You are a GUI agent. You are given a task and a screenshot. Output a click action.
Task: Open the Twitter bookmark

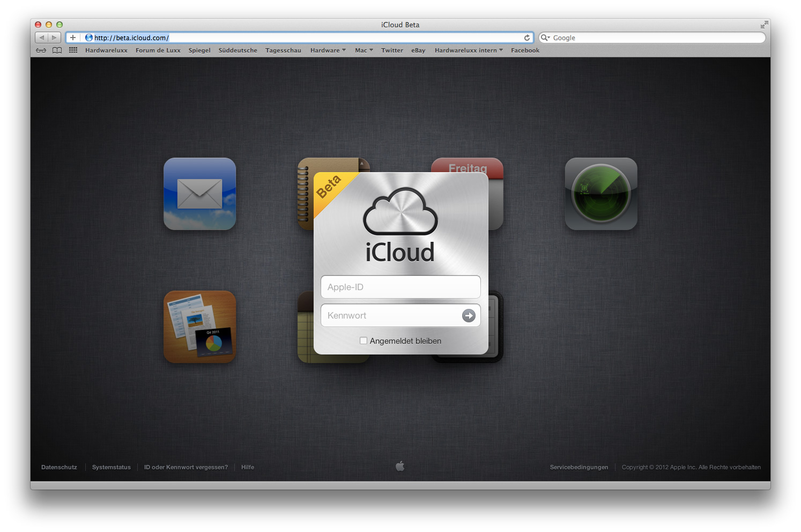(392, 50)
